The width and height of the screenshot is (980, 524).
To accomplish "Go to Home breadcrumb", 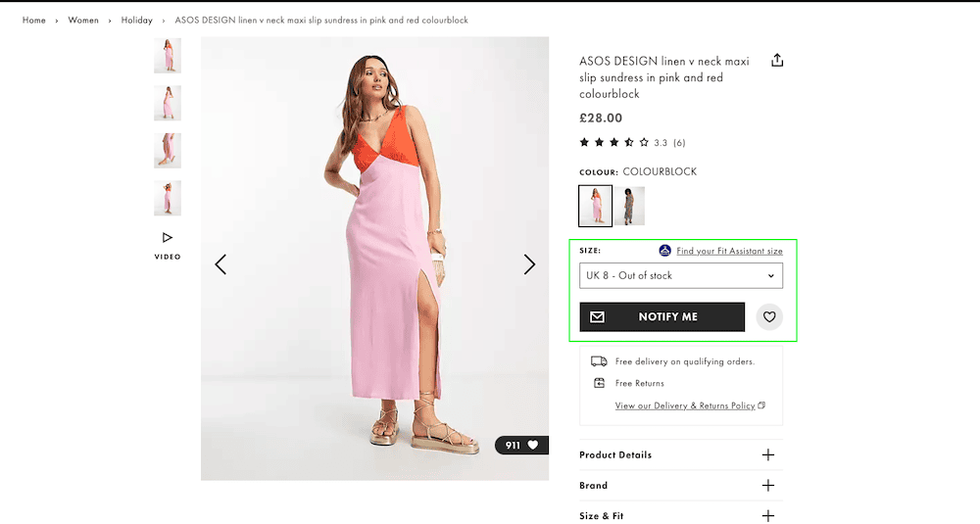I will click(33, 20).
